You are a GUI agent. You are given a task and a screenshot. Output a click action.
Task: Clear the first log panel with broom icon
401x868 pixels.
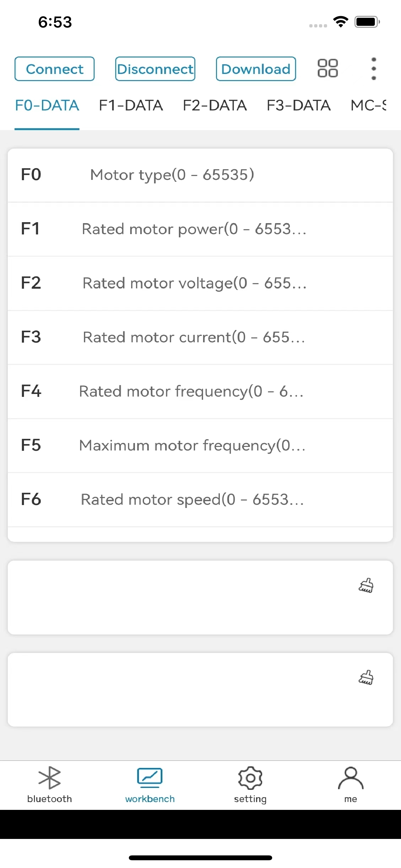[x=365, y=585]
